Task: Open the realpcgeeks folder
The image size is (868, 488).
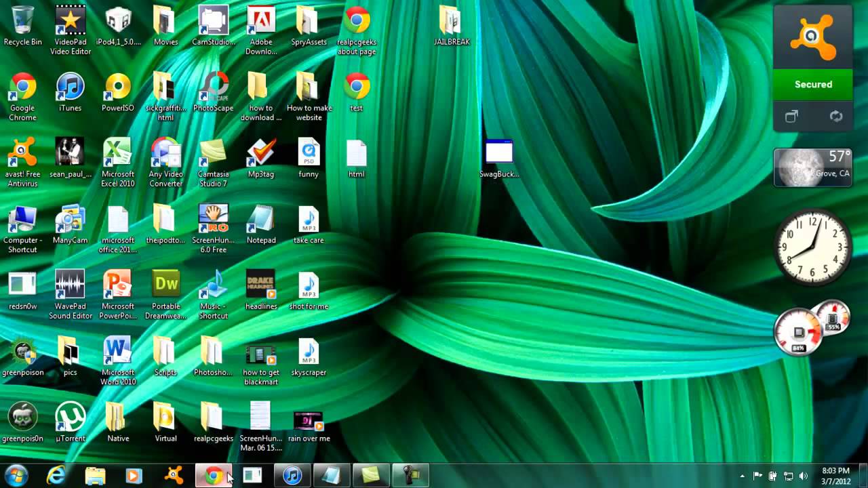Action: coord(213,423)
